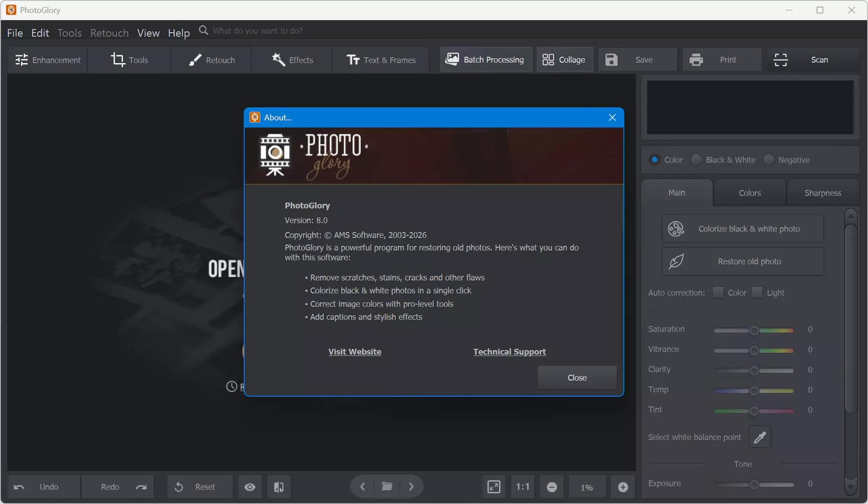Open the File menu
This screenshot has height=504, width=868.
(15, 33)
